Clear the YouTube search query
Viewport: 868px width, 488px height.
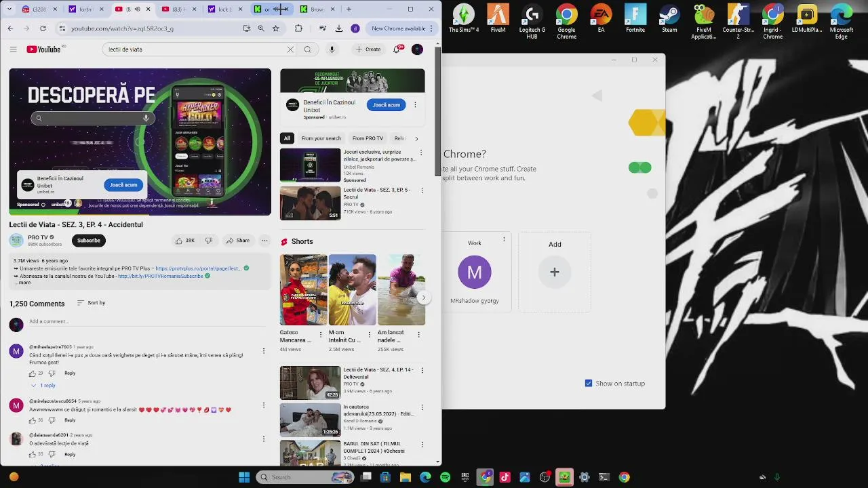tap(290, 49)
